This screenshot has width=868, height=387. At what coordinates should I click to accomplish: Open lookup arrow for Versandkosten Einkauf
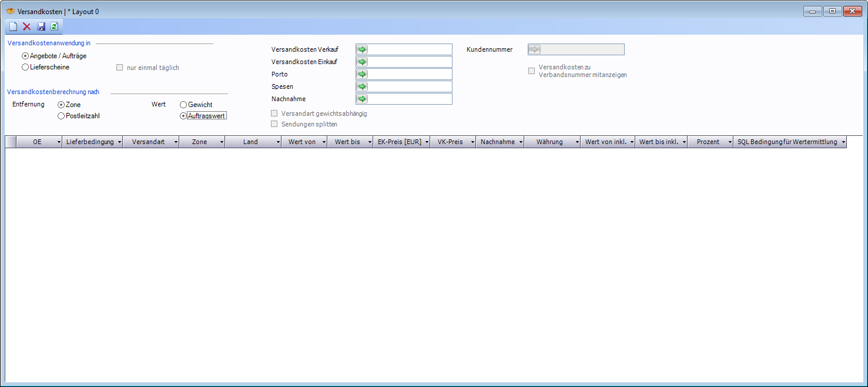pyautogui.click(x=362, y=62)
